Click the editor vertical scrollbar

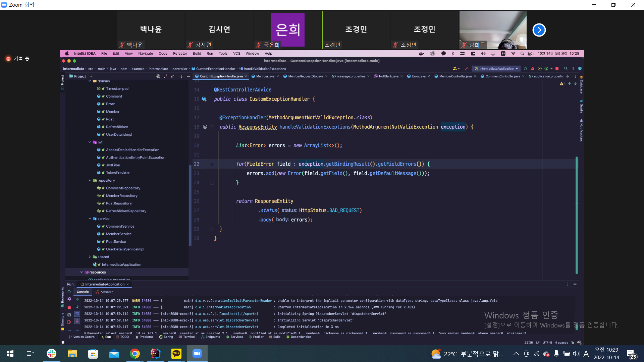(x=577, y=215)
